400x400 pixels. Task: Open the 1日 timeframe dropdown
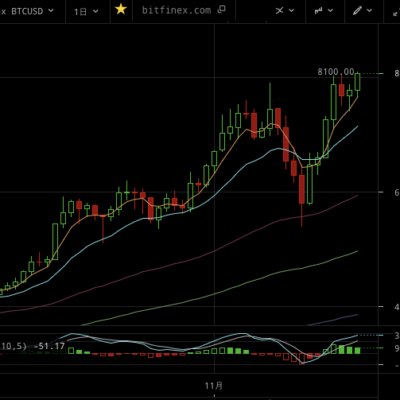pyautogui.click(x=86, y=11)
